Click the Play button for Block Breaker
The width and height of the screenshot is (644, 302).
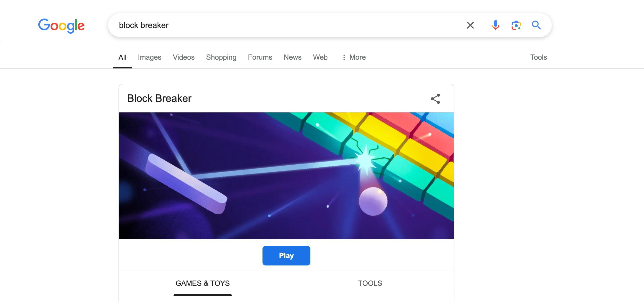(x=286, y=255)
